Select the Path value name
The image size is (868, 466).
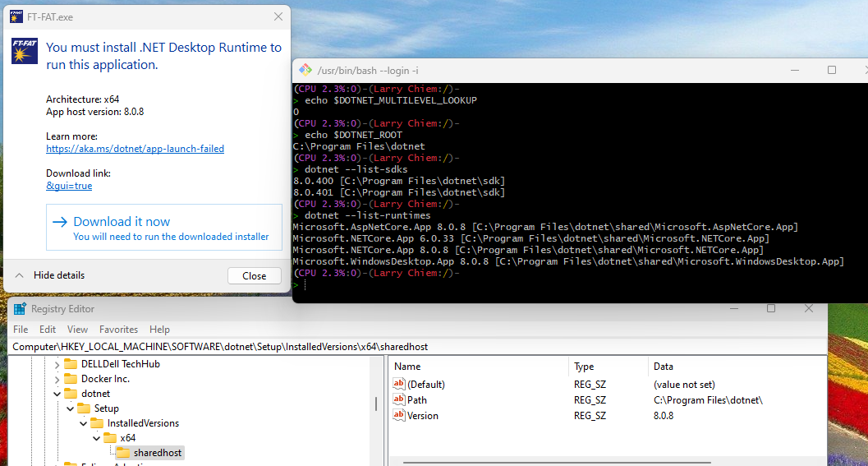point(417,399)
